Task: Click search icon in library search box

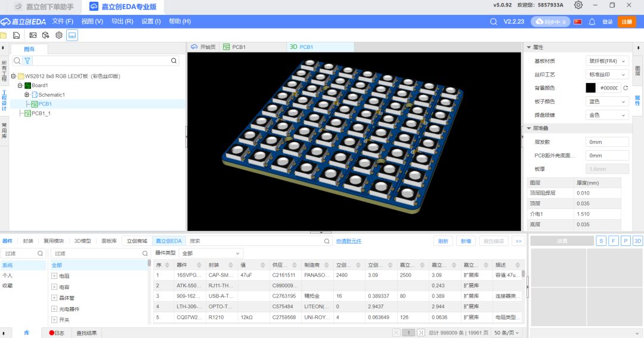Action: pos(327,241)
